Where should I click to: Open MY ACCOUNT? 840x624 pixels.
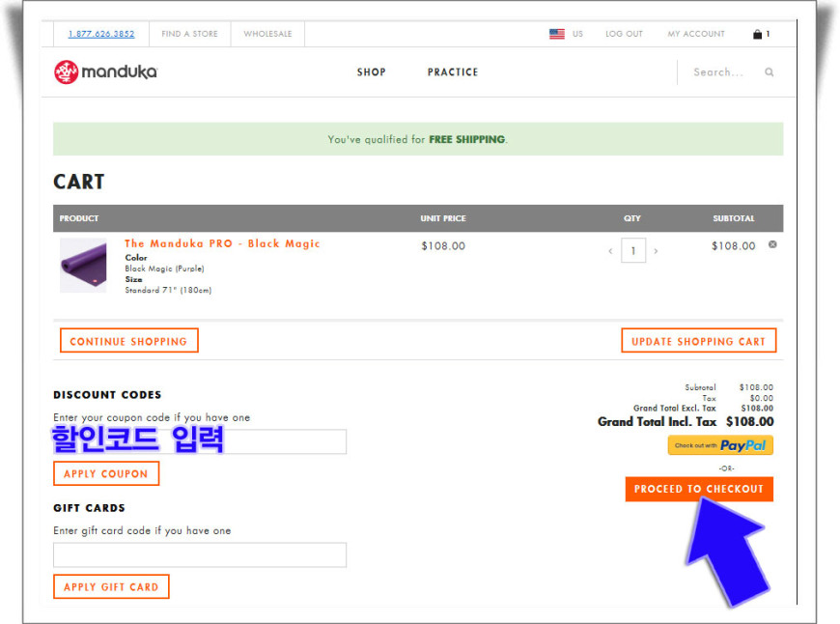[696, 34]
